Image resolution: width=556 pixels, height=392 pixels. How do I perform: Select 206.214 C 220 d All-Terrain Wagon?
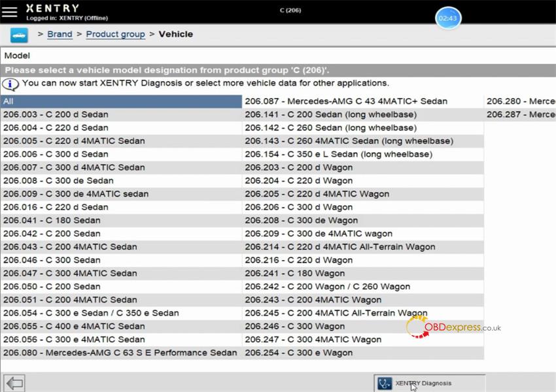(x=363, y=247)
